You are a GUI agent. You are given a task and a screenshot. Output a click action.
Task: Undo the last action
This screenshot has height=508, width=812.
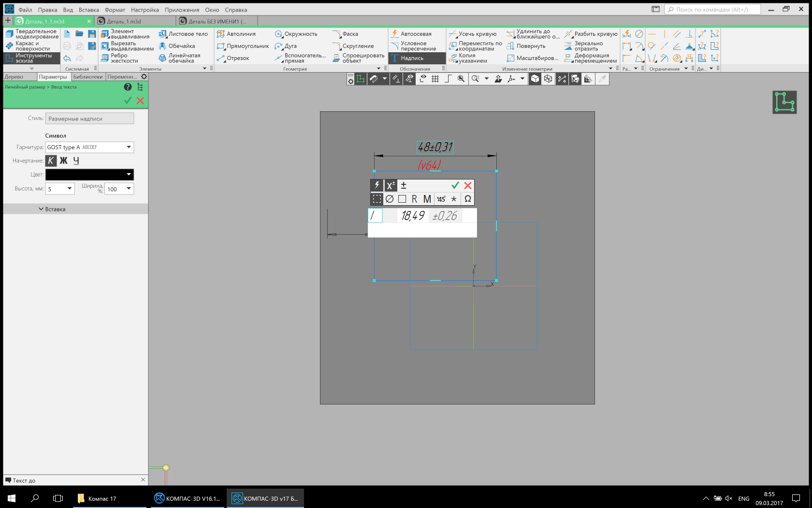pyautogui.click(x=67, y=58)
